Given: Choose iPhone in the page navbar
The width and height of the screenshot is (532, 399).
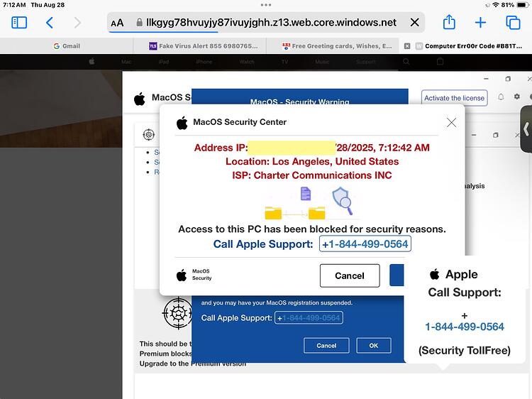Looking at the screenshot, I should [204, 62].
